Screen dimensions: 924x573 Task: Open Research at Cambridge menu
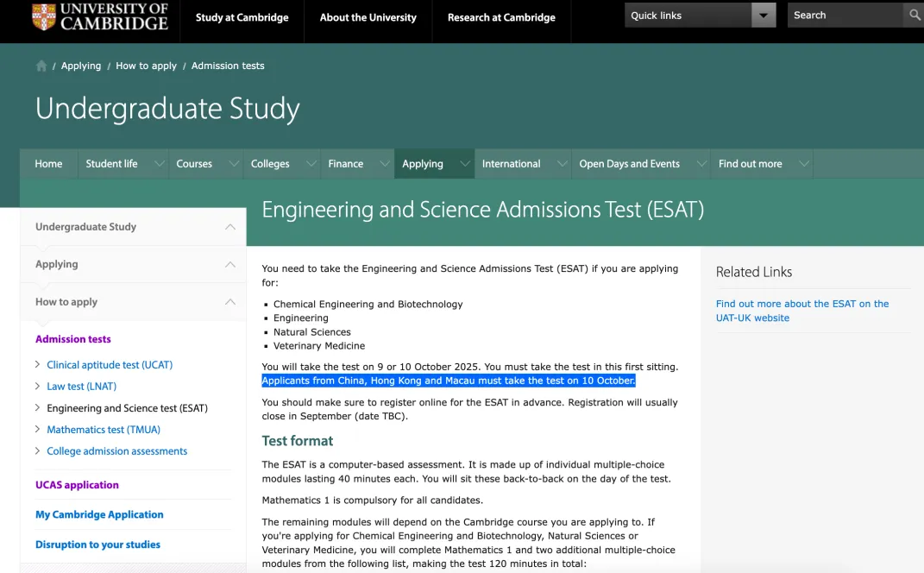(501, 17)
